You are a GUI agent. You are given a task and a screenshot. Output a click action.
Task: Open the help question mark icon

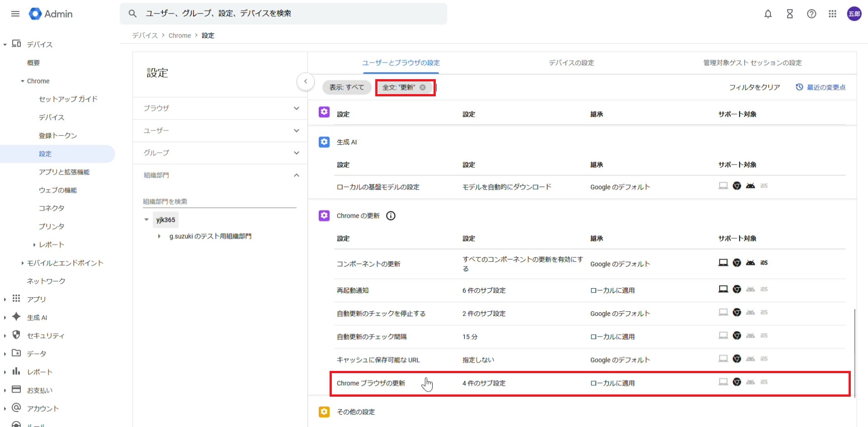point(811,14)
